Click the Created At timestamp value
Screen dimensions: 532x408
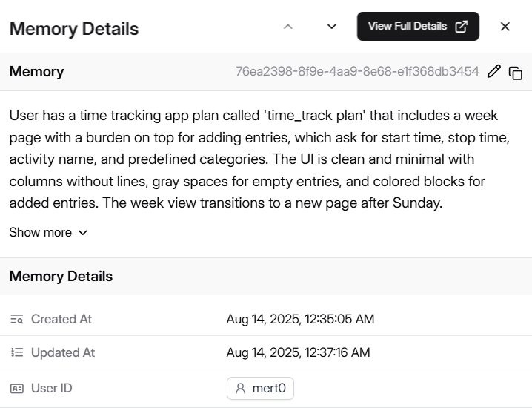click(300, 319)
